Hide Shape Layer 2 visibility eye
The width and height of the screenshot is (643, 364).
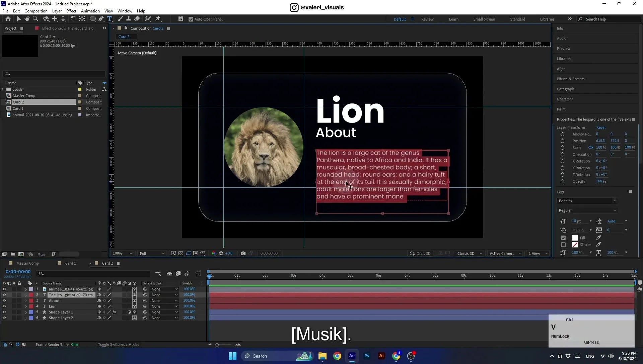[x=4, y=318]
